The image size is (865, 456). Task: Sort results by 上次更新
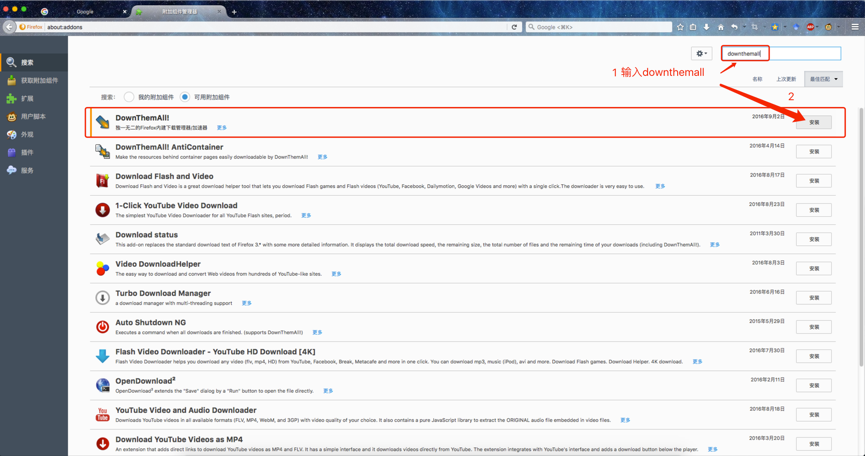pyautogui.click(x=786, y=79)
